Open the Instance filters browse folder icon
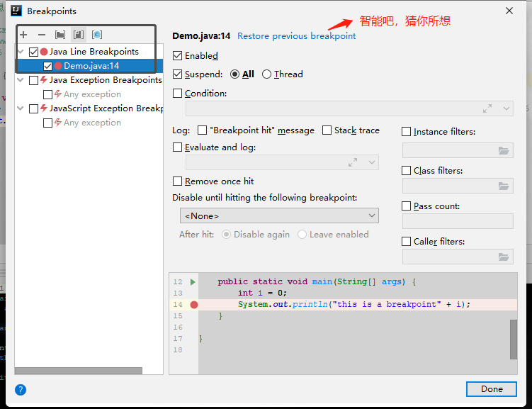The height and width of the screenshot is (409, 532). [504, 150]
